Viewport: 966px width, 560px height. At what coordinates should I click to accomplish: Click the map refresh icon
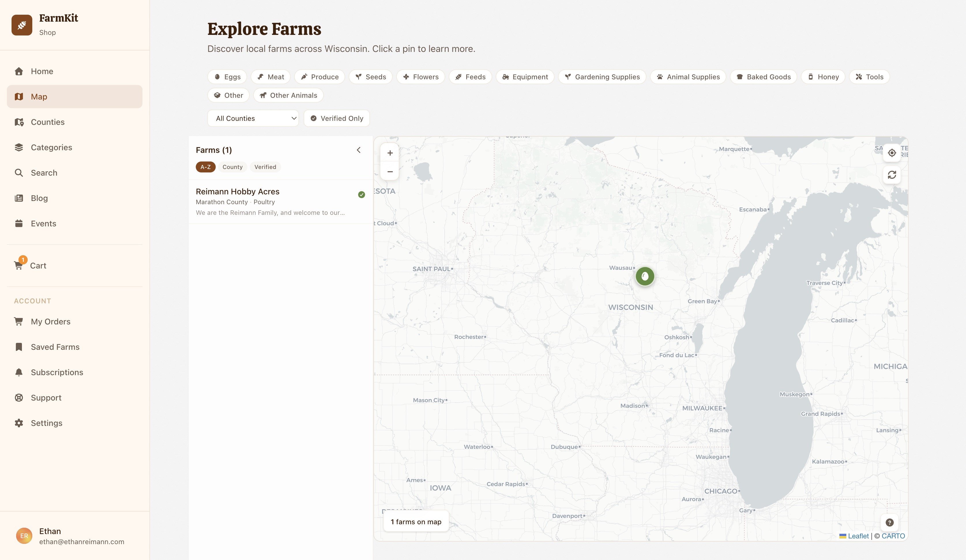(x=892, y=175)
